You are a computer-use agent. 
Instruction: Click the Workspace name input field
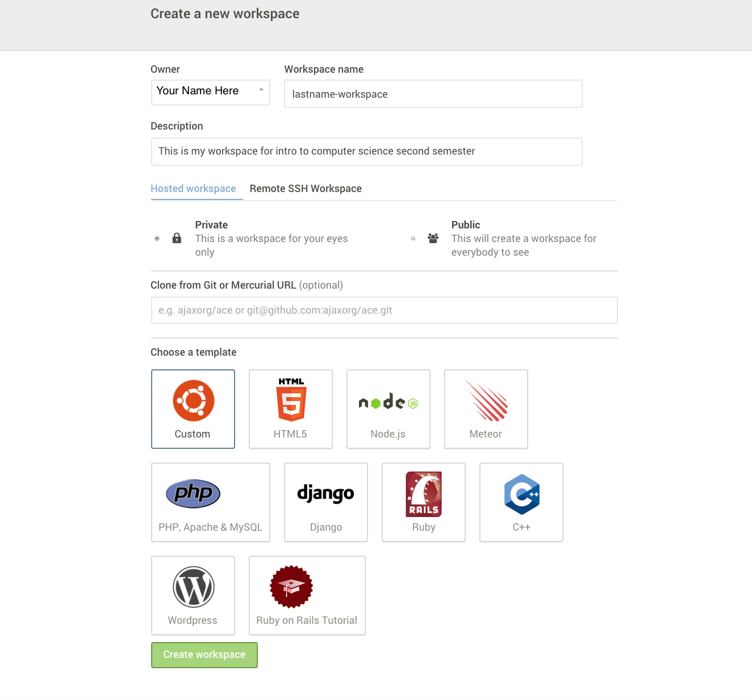[433, 94]
